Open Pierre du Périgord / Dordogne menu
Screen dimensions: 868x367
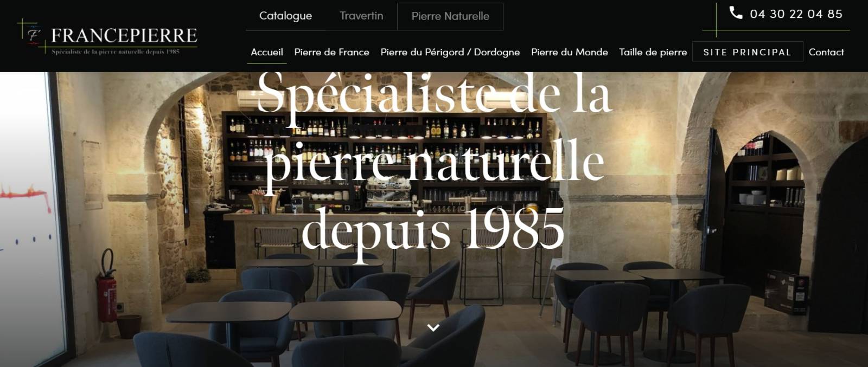point(450,52)
